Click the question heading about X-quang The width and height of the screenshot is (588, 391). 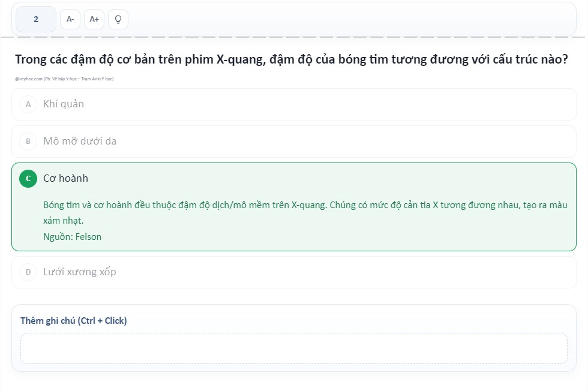tap(291, 60)
